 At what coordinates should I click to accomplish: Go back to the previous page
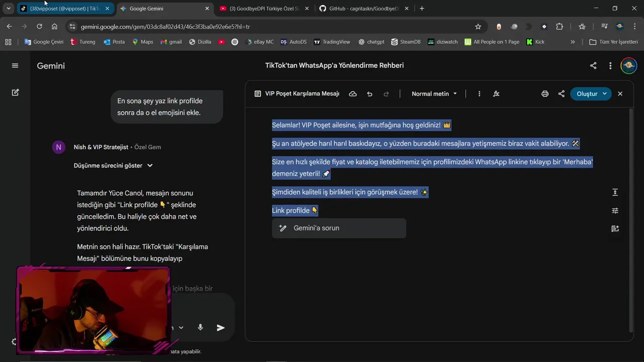(x=9, y=27)
